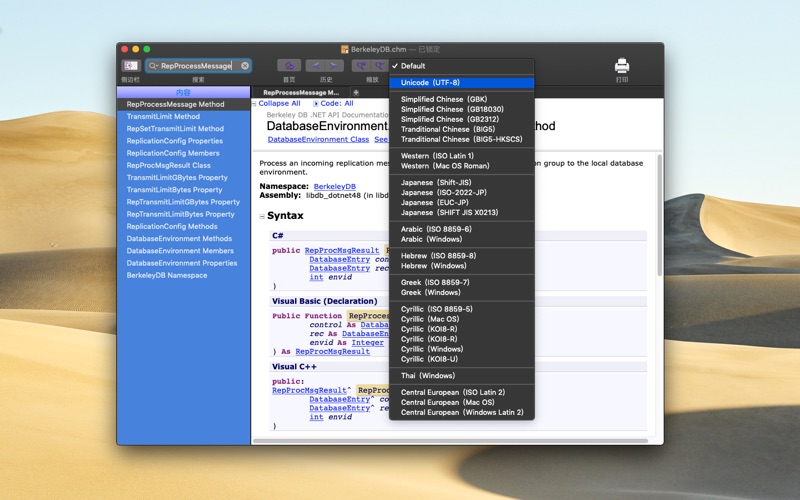Select Simplified Chinese (GB18030) encoding
The width and height of the screenshot is (800, 500).
tap(451, 109)
